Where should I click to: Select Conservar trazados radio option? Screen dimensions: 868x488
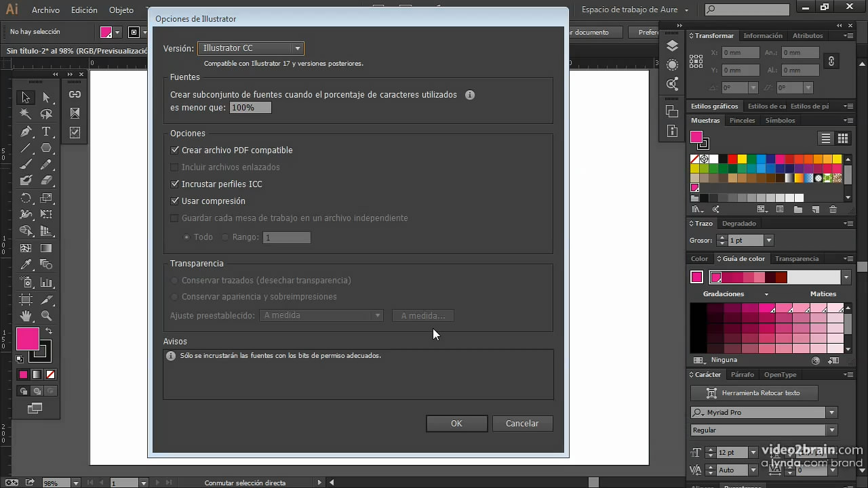[x=175, y=281]
